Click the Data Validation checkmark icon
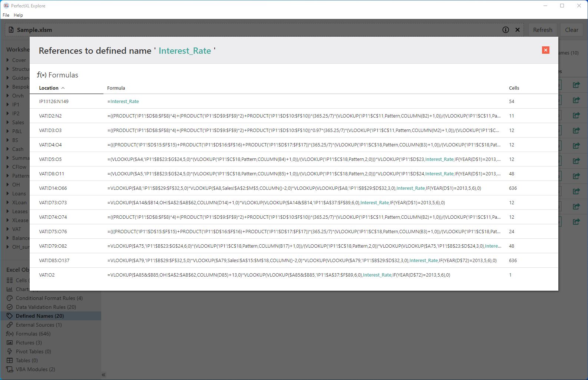This screenshot has height=380, width=588. pos(10,307)
